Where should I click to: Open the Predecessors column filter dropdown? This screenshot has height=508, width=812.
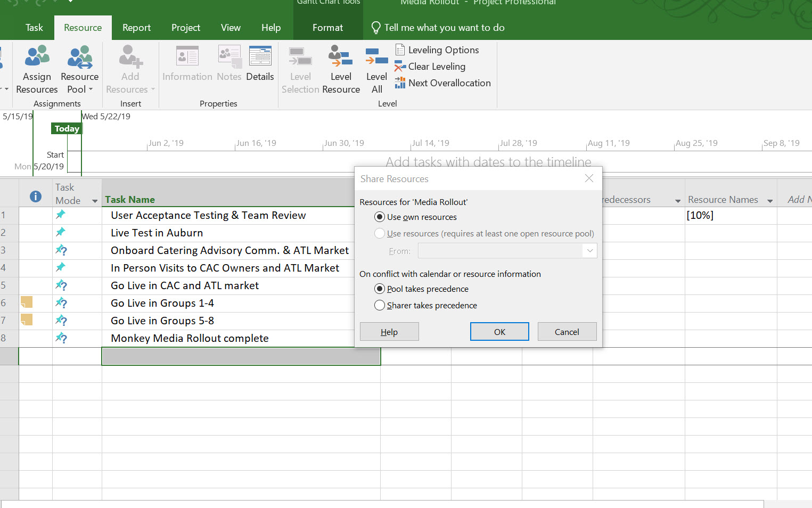click(x=678, y=201)
